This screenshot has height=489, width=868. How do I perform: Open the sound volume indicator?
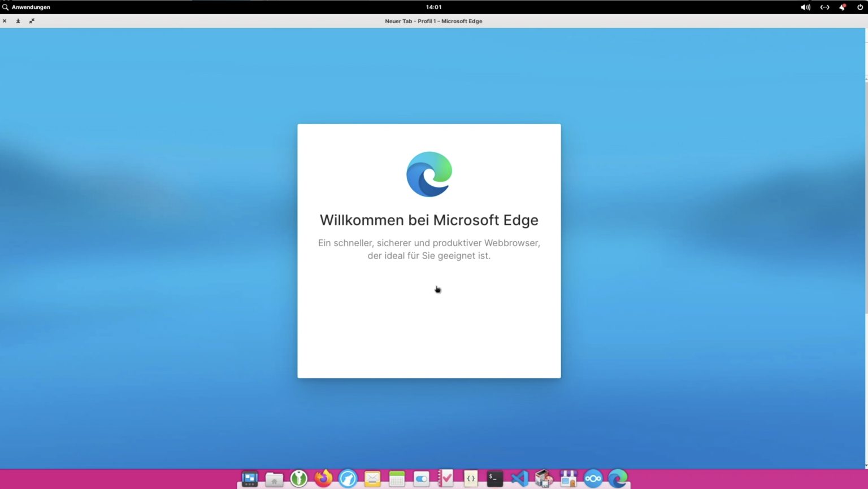click(x=805, y=7)
